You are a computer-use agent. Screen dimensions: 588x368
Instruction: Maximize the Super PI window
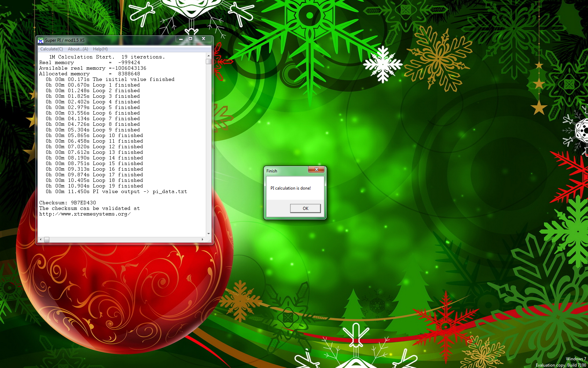coord(190,39)
